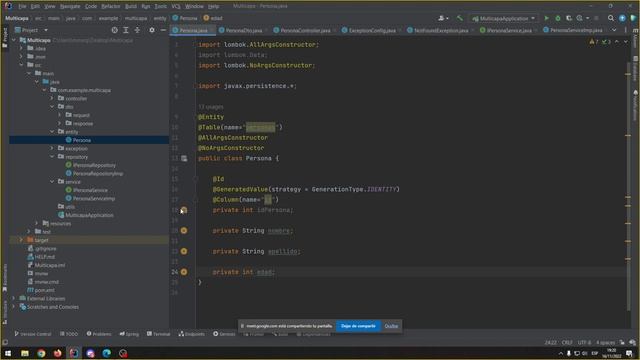Run with coverage icon in toolbar

click(x=569, y=18)
